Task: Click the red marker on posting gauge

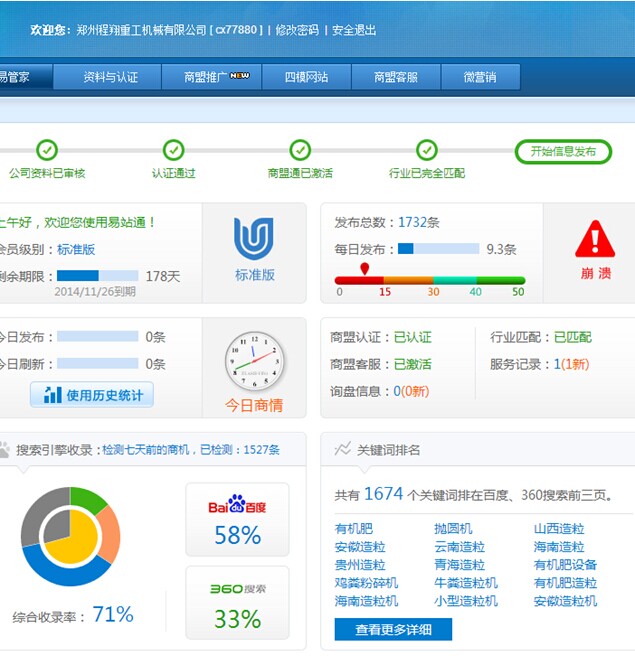Action: [x=365, y=269]
